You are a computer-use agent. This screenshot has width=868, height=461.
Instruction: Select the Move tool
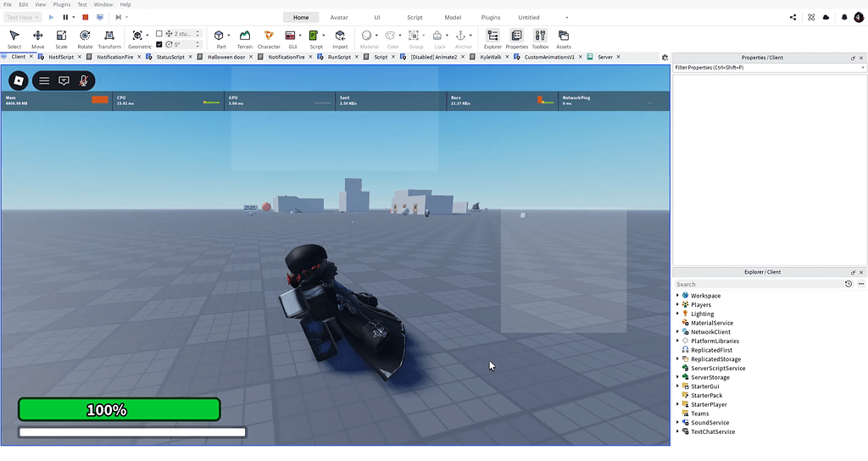pyautogui.click(x=37, y=39)
